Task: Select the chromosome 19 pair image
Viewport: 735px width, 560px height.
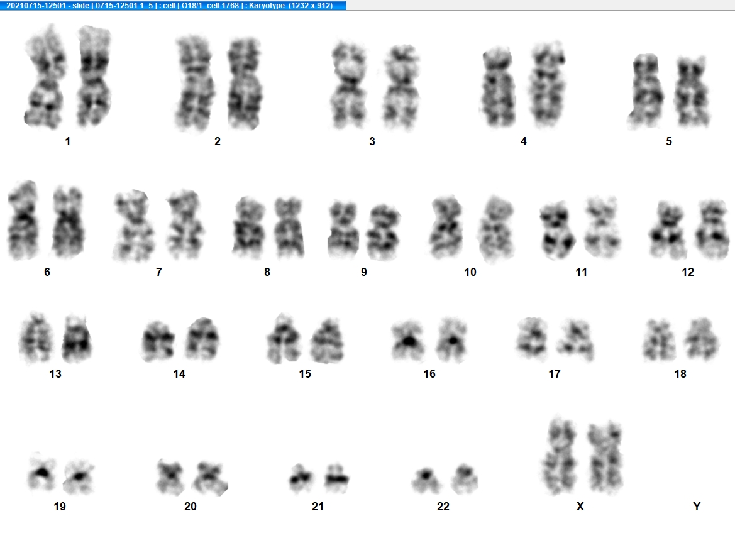Action: (61, 473)
